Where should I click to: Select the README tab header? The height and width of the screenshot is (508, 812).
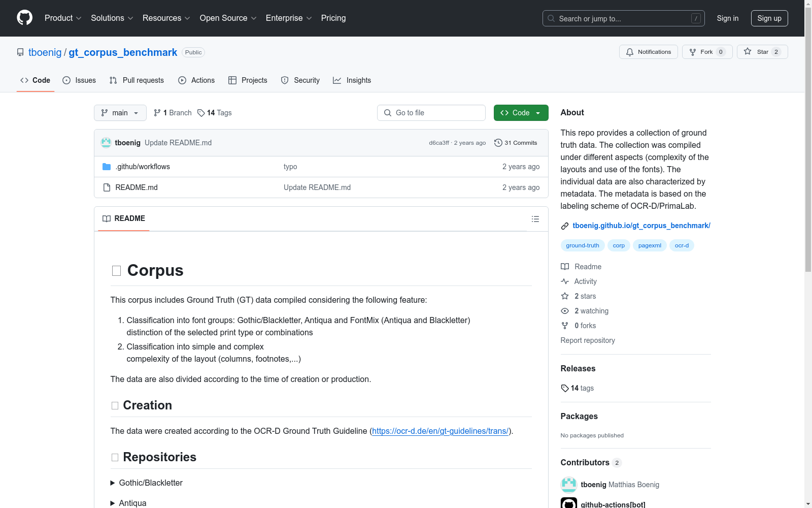pos(124,218)
